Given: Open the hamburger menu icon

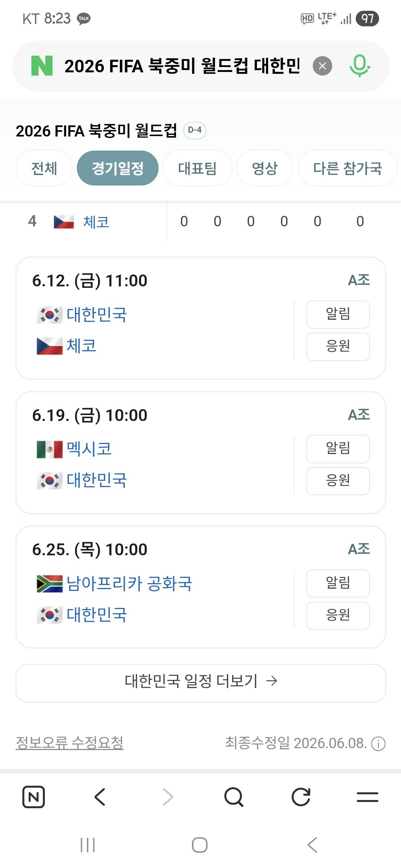Looking at the screenshot, I should 367,797.
